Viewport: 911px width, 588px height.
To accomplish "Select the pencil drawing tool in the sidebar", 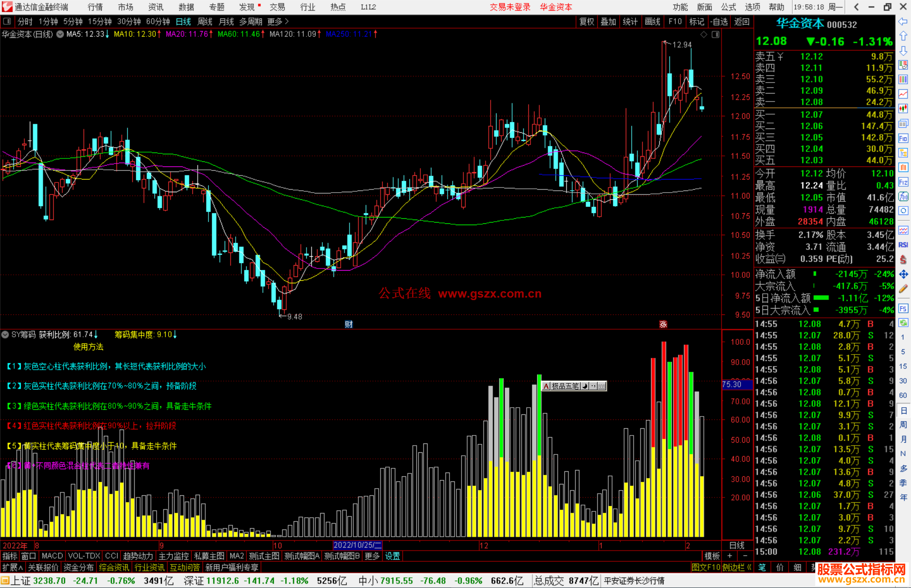I will tap(903, 289).
